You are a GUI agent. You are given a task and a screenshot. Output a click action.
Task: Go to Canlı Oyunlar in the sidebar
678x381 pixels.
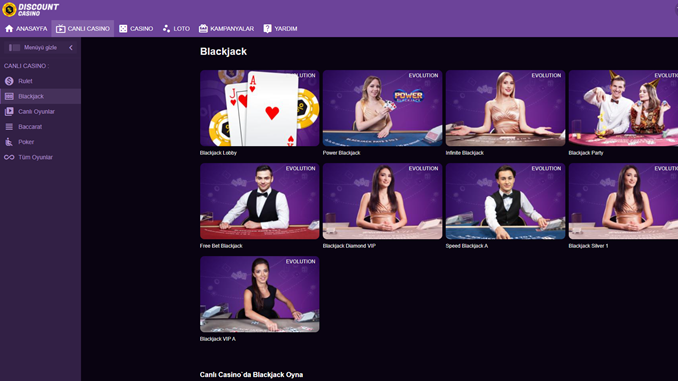point(40,112)
